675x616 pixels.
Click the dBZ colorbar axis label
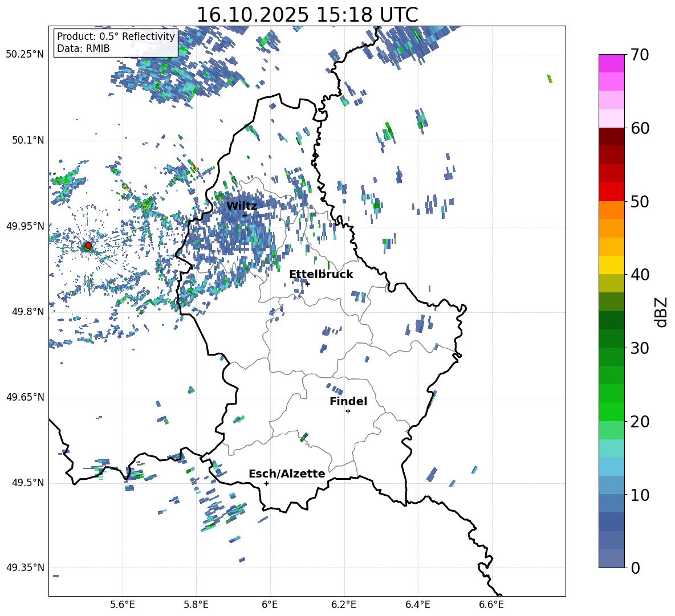(x=662, y=312)
